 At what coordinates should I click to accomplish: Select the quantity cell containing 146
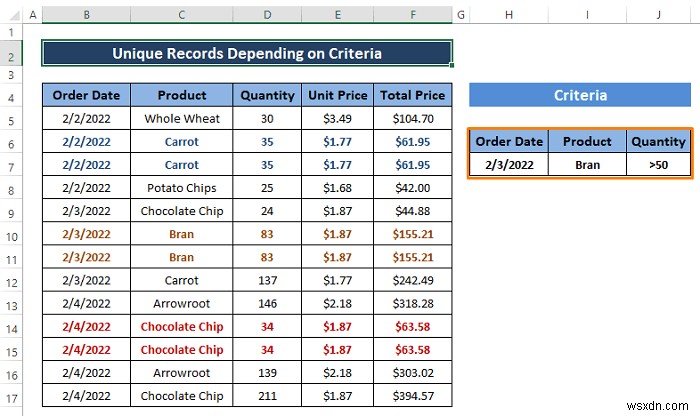pos(267,303)
